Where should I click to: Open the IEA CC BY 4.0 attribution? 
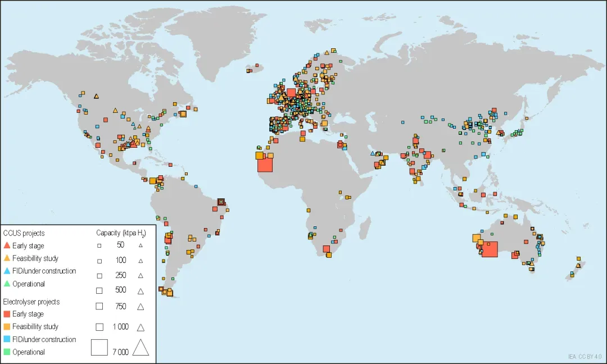pyautogui.click(x=585, y=357)
